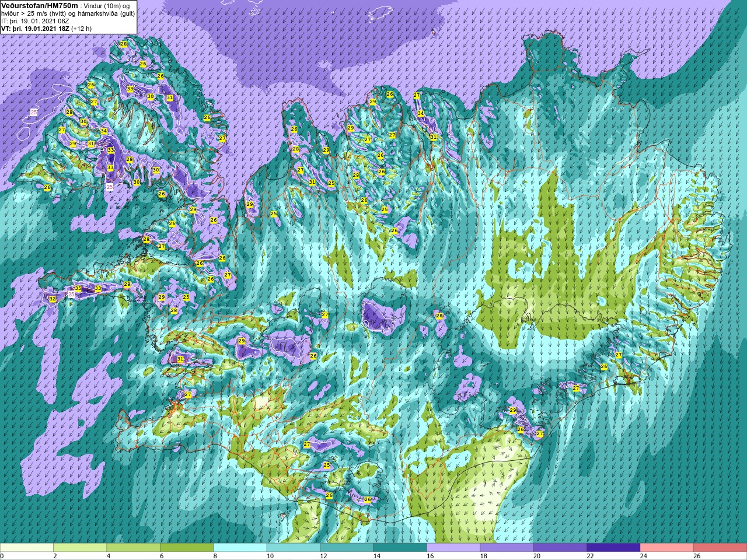Click the legend scale value 0
Viewport: 747px width, 560px height.
(2, 556)
